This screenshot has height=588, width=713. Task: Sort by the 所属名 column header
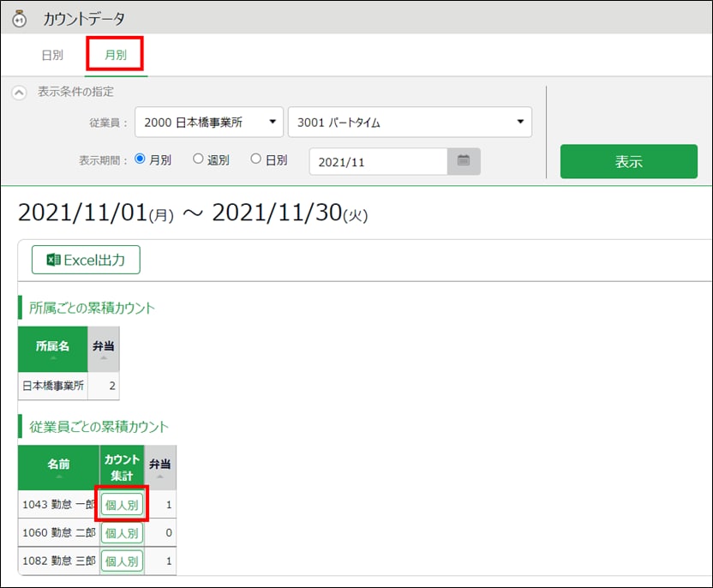[x=52, y=349]
